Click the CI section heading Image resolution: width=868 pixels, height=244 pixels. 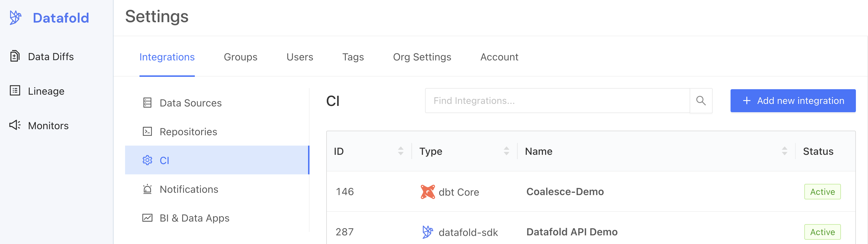(333, 101)
